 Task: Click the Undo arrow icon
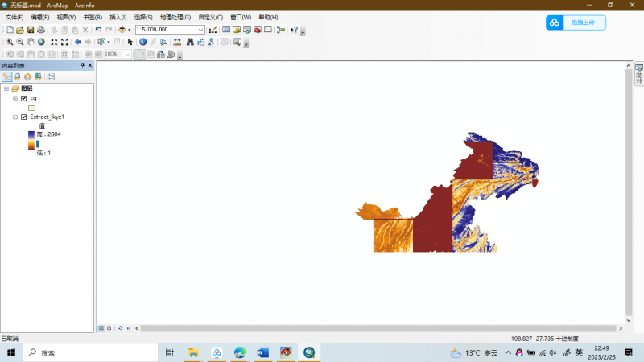click(x=98, y=30)
